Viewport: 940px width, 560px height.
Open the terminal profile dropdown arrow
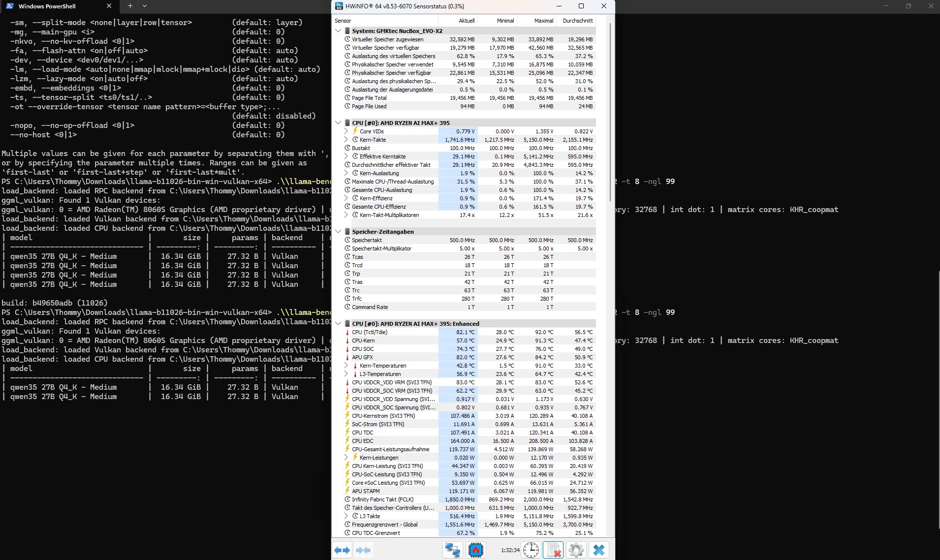point(145,6)
